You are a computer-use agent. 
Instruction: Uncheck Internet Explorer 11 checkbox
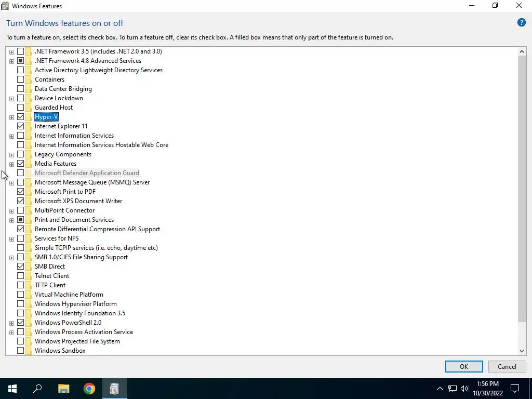point(20,126)
